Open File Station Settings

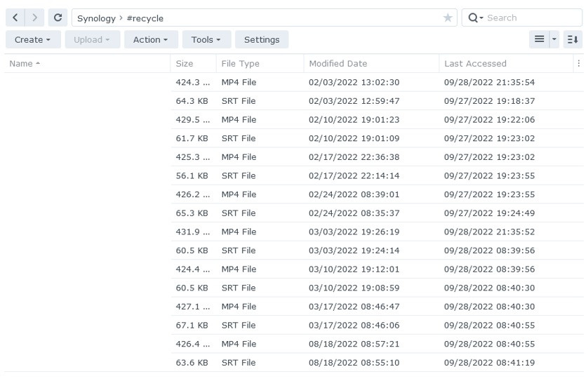tap(262, 39)
